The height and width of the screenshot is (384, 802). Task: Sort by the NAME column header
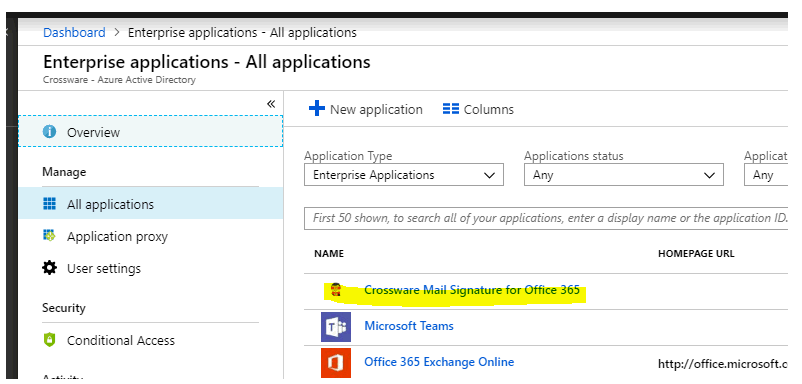point(329,254)
